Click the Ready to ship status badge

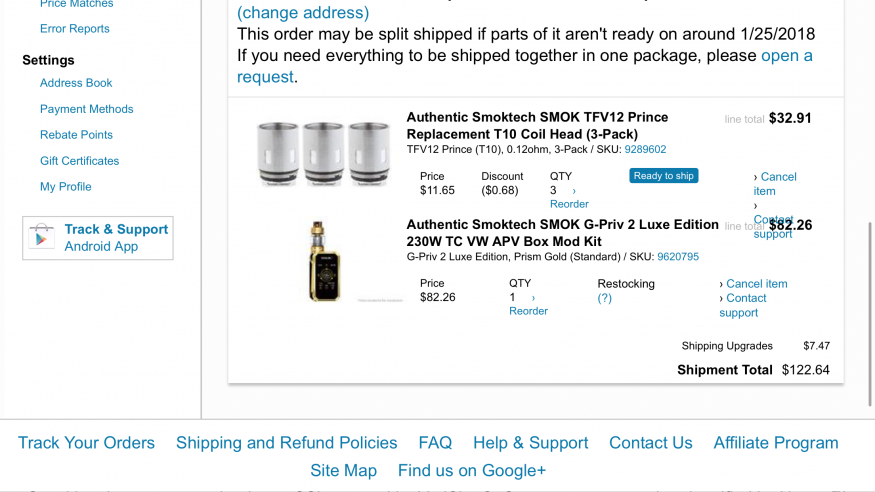point(664,176)
